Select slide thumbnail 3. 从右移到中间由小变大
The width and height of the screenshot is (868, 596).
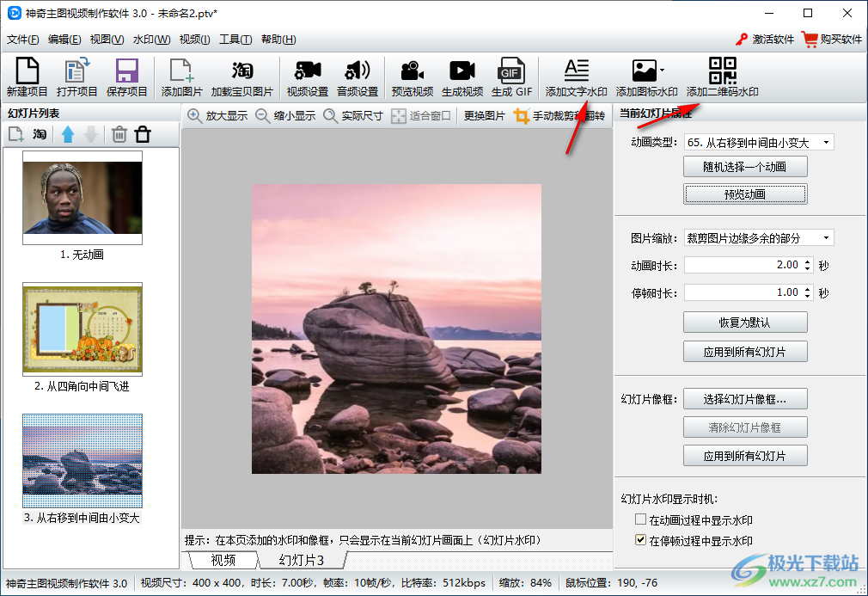[x=83, y=461]
